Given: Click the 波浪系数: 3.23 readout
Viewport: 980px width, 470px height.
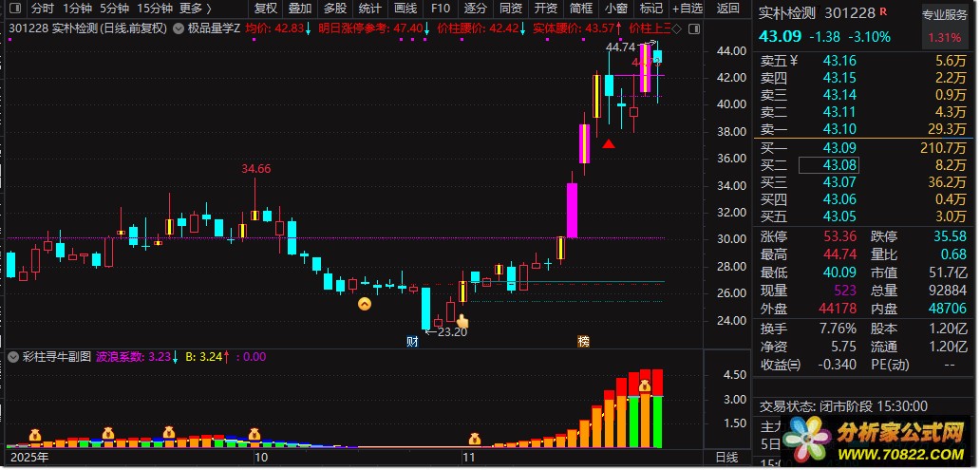Looking at the screenshot, I should (x=137, y=357).
